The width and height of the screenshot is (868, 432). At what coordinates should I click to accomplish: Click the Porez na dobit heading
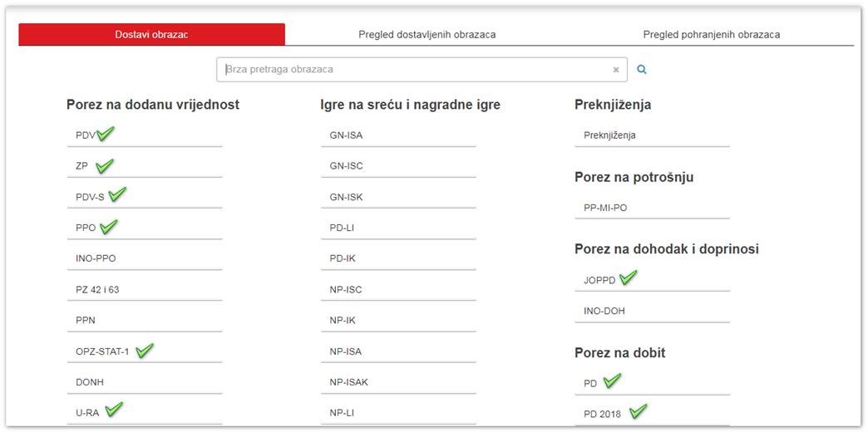tap(620, 352)
